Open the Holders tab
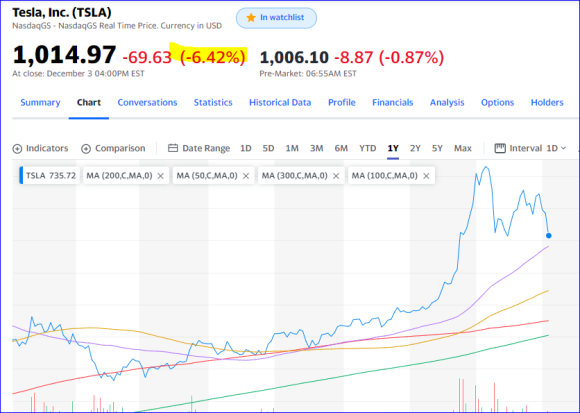 coord(547,102)
